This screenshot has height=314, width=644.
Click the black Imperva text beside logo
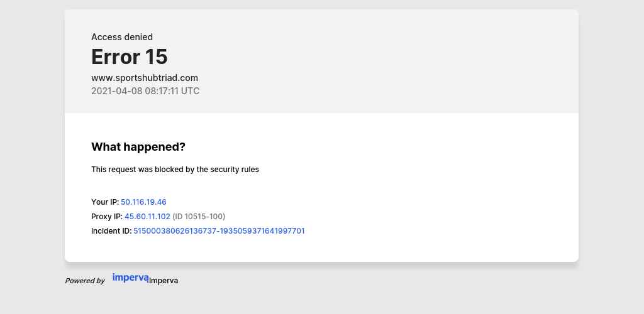click(x=164, y=281)
